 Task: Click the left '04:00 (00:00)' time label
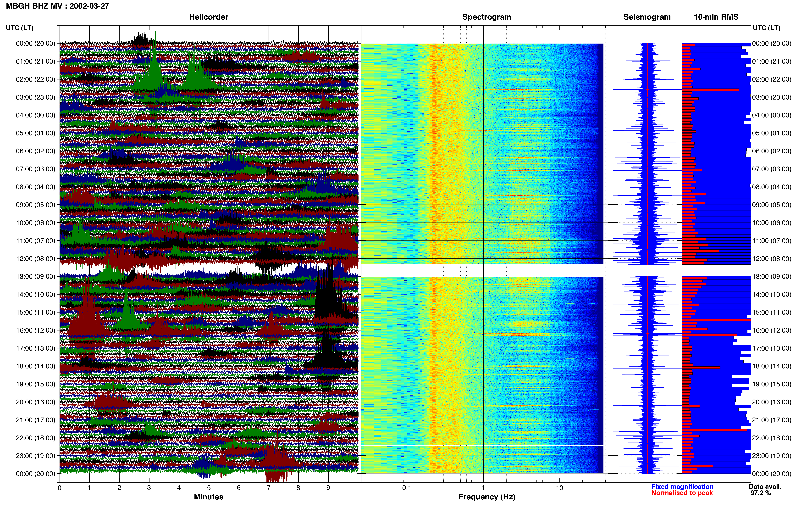coord(36,115)
